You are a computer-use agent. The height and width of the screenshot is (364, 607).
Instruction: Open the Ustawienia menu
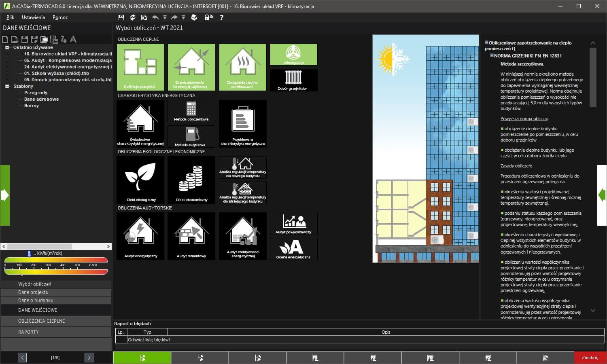33,17
